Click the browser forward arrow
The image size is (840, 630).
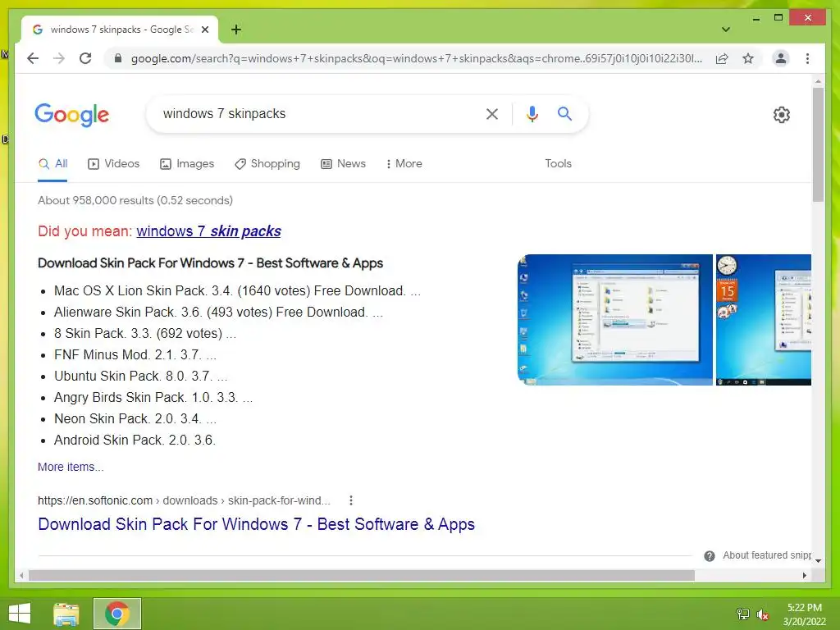point(59,58)
